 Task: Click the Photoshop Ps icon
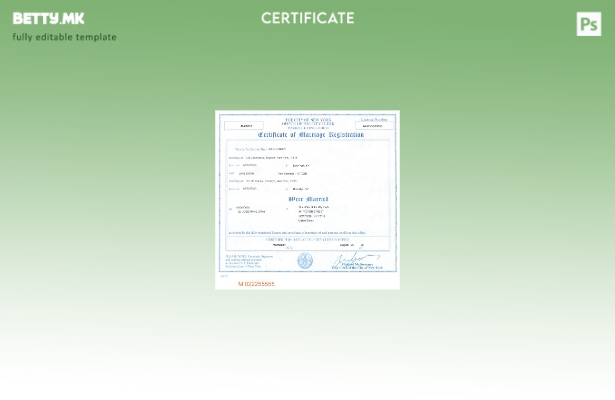click(x=589, y=24)
